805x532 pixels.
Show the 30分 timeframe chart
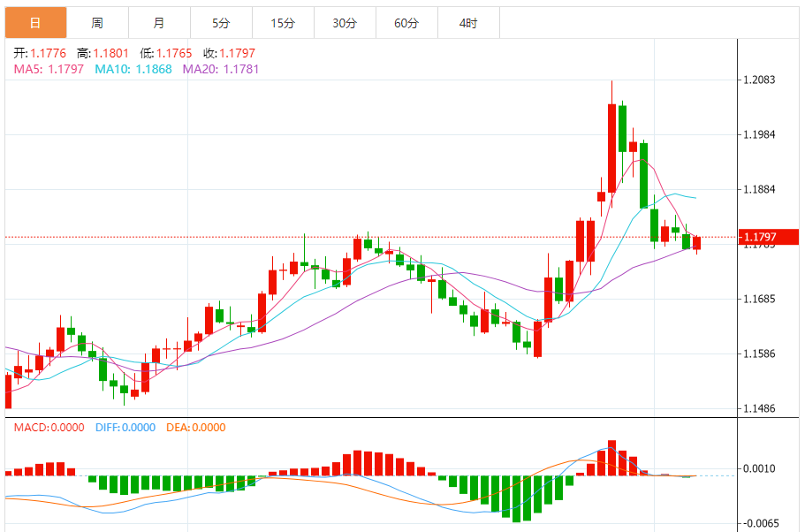coord(345,23)
